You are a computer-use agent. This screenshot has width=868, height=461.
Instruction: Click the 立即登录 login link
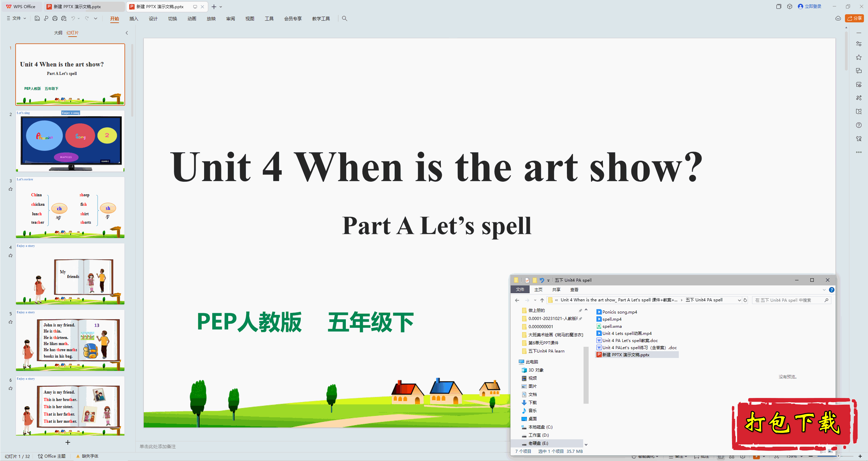[810, 6]
